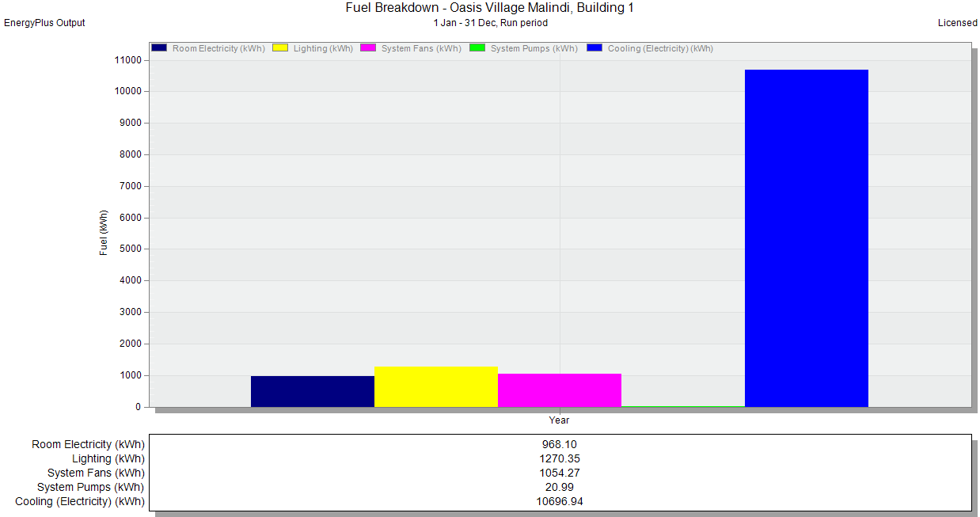980x517 pixels.
Task: Click the "5000" y-axis tick label
Action: tap(130, 249)
